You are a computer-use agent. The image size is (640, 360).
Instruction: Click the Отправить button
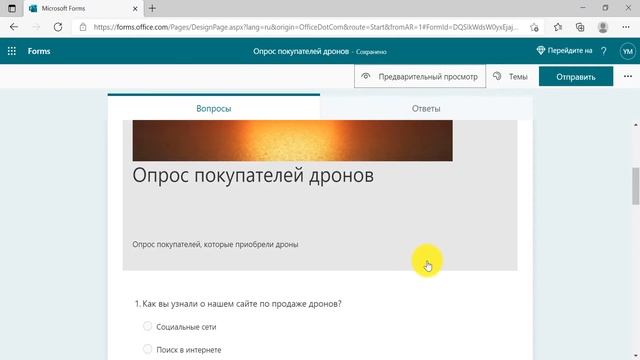point(576,77)
